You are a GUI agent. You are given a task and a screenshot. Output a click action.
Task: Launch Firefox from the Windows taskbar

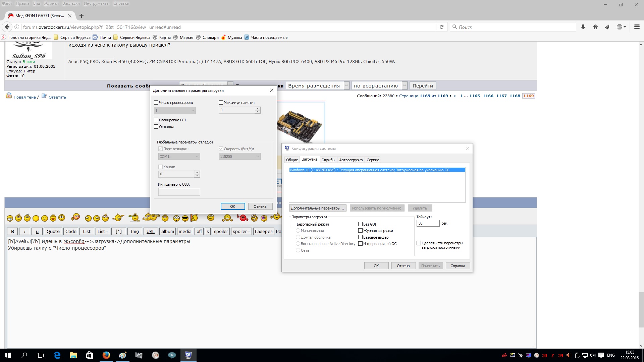(x=106, y=355)
